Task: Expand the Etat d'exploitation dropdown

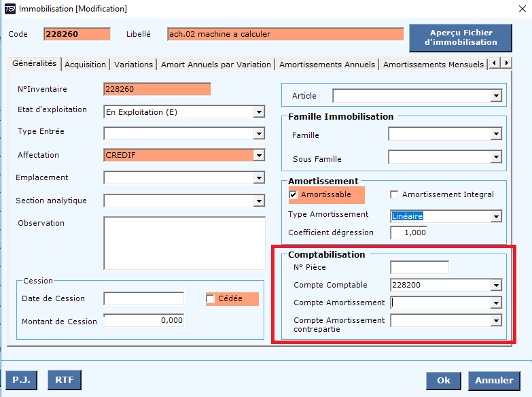Action: click(258, 111)
